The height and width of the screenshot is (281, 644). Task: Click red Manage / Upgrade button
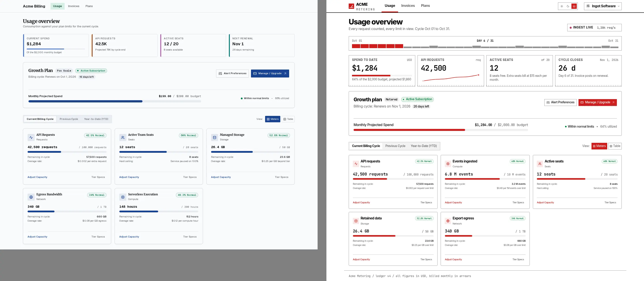[x=597, y=102]
